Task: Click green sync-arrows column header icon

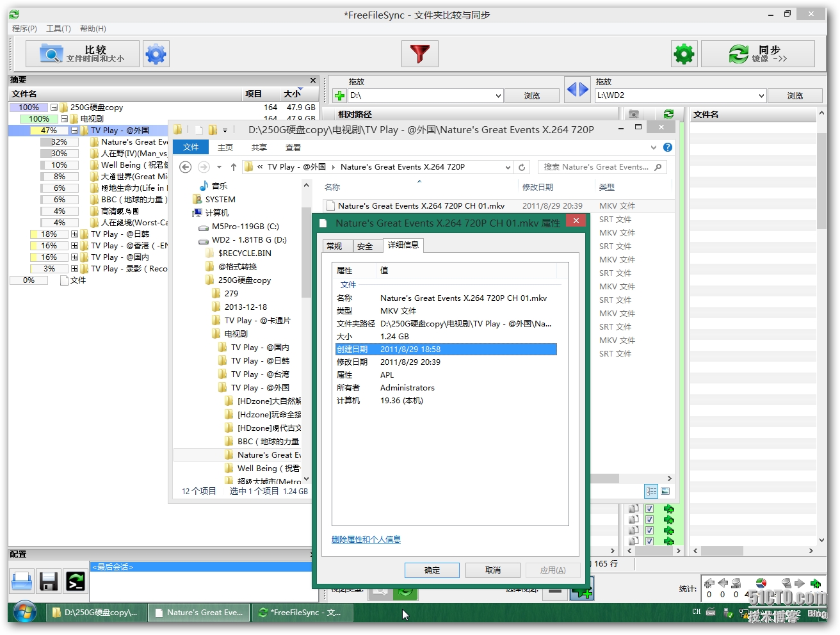Action: [668, 114]
